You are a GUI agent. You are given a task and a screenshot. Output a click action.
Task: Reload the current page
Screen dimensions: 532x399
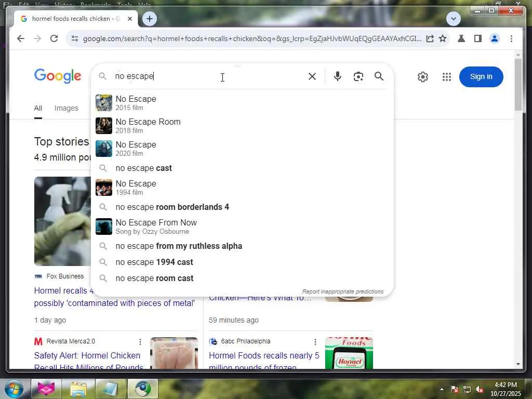tap(54, 38)
